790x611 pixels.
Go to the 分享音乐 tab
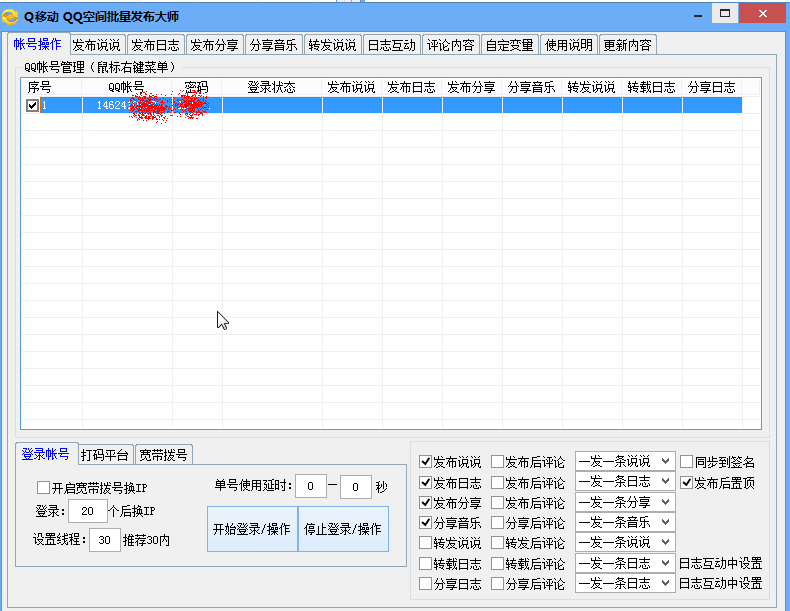pos(274,45)
